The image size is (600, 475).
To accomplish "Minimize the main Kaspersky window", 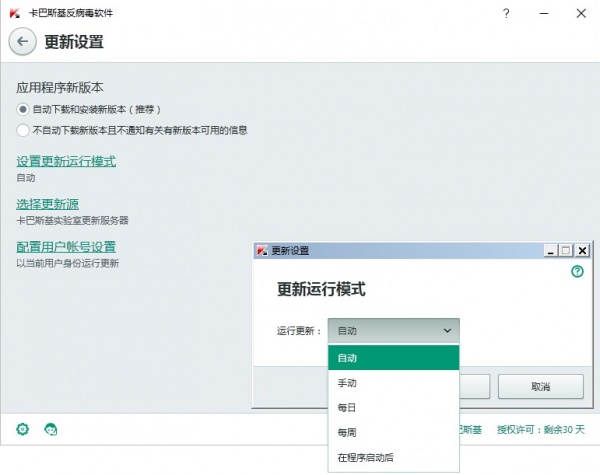I will pyautogui.click(x=544, y=13).
